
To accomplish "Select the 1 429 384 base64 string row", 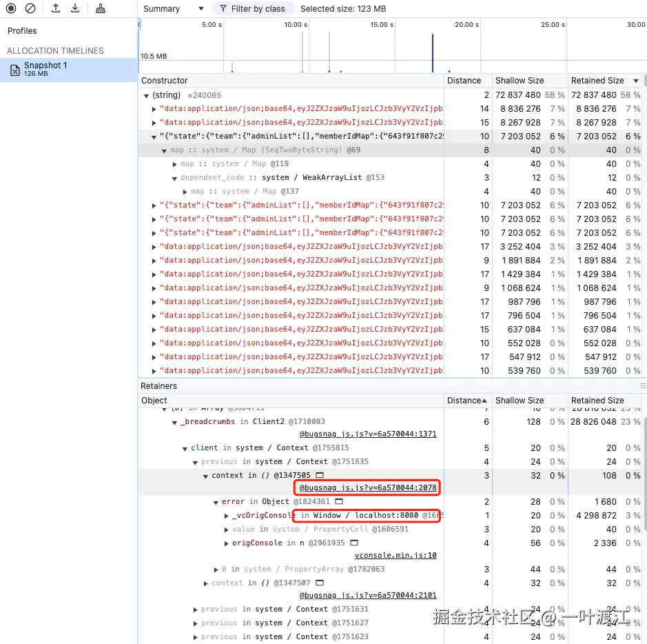I will [389, 274].
